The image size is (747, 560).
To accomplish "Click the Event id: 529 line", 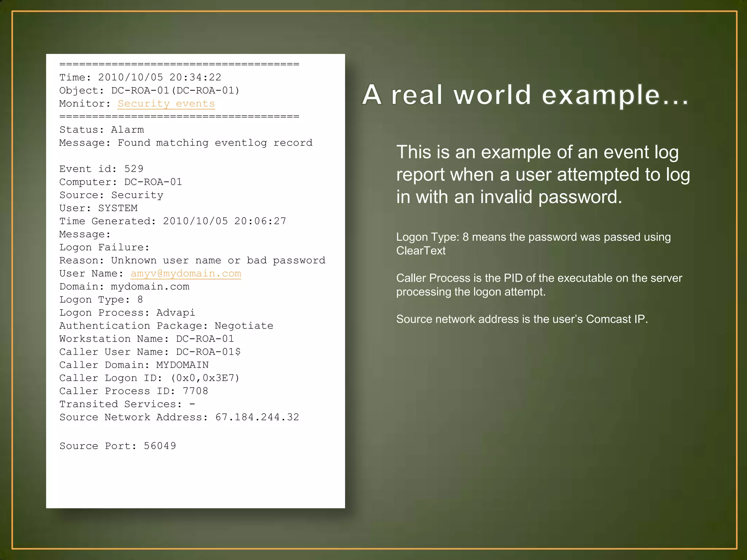I will 101,169.
